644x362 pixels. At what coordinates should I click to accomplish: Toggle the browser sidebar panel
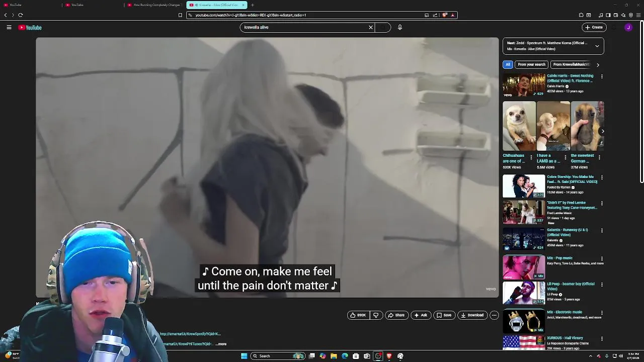point(608,15)
